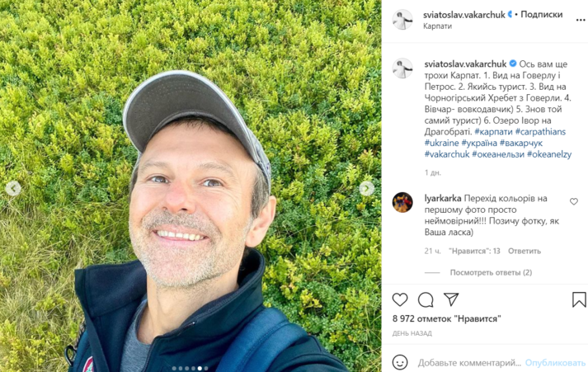This screenshot has width=588, height=372.
Task: Open the #carpathians hashtag
Action: coord(540,131)
